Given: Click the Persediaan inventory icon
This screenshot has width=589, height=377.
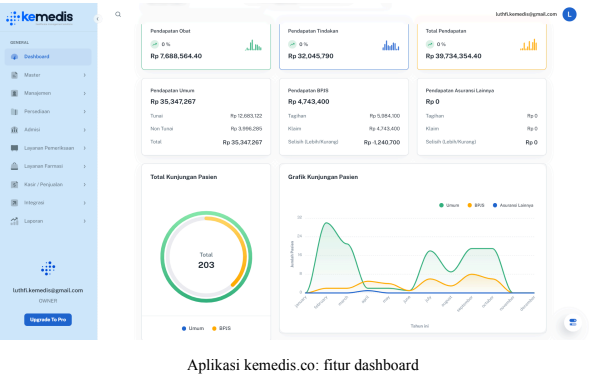Looking at the screenshot, I should pyautogui.click(x=14, y=112).
